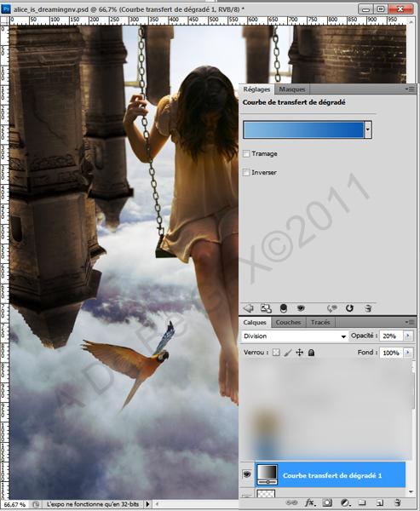
Task: Select the Courbe transfert de dégradé 1 layer name
Action: tap(332, 475)
